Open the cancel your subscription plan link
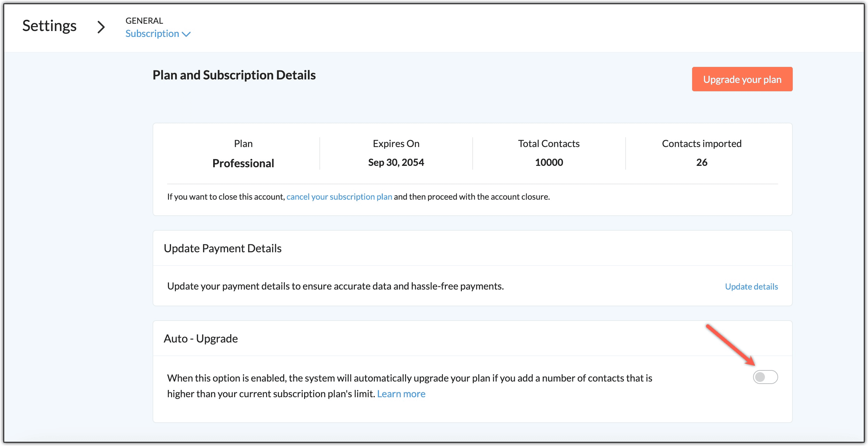The height and width of the screenshot is (446, 868). click(339, 197)
